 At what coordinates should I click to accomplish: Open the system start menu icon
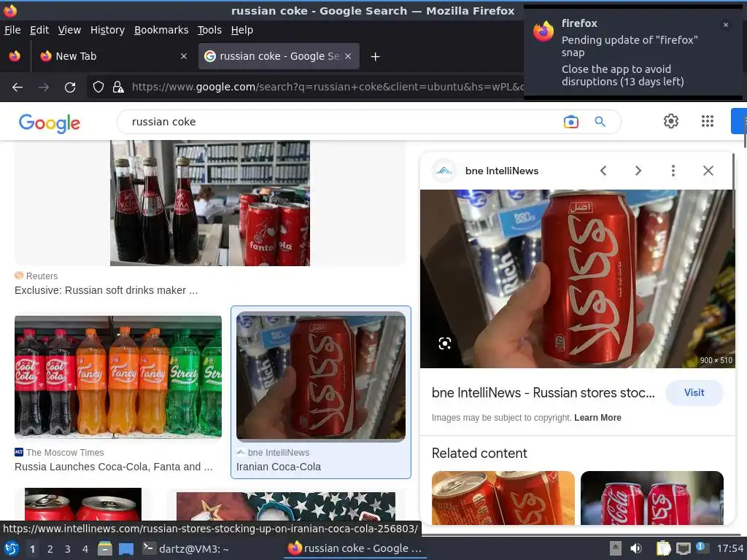tap(12, 549)
